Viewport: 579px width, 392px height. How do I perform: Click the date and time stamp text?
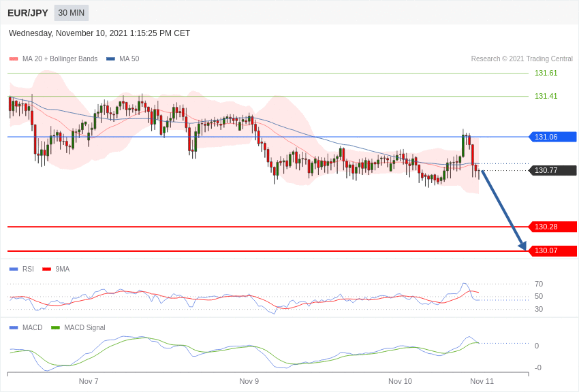tap(99, 33)
